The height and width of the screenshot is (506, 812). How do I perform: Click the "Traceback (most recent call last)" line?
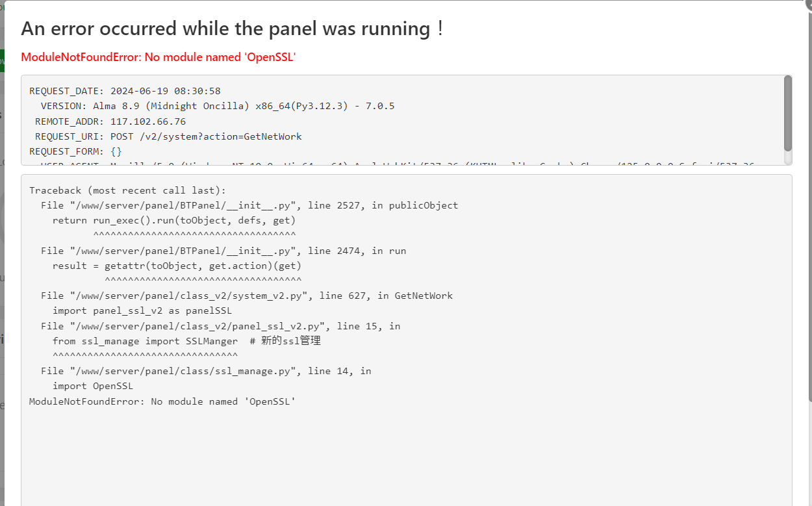[127, 190]
